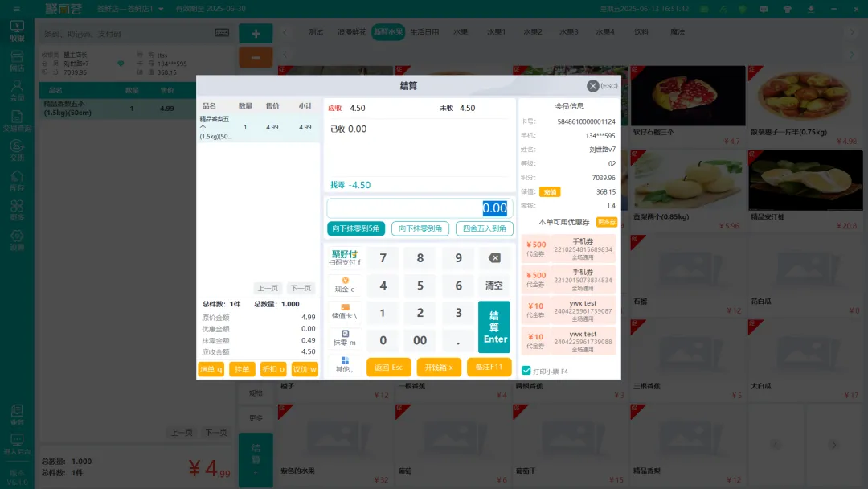Close the 结算 dialog with the X icon
The height and width of the screenshot is (489, 868).
coord(593,86)
